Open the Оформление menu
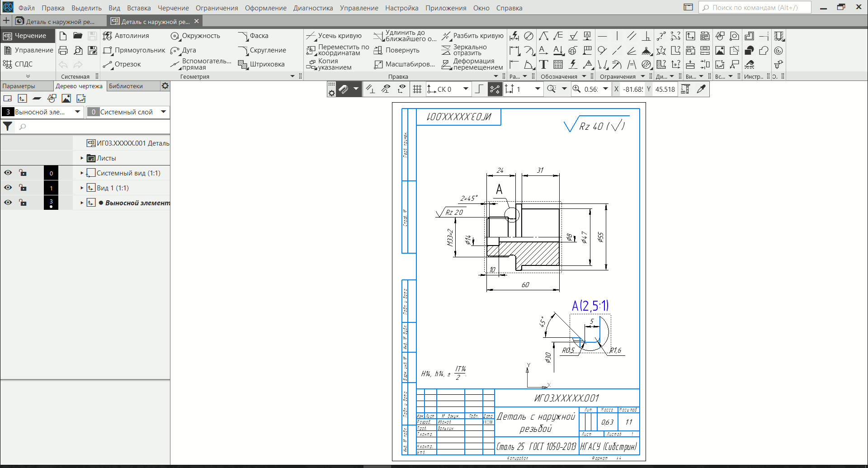The image size is (868, 468). (265, 8)
